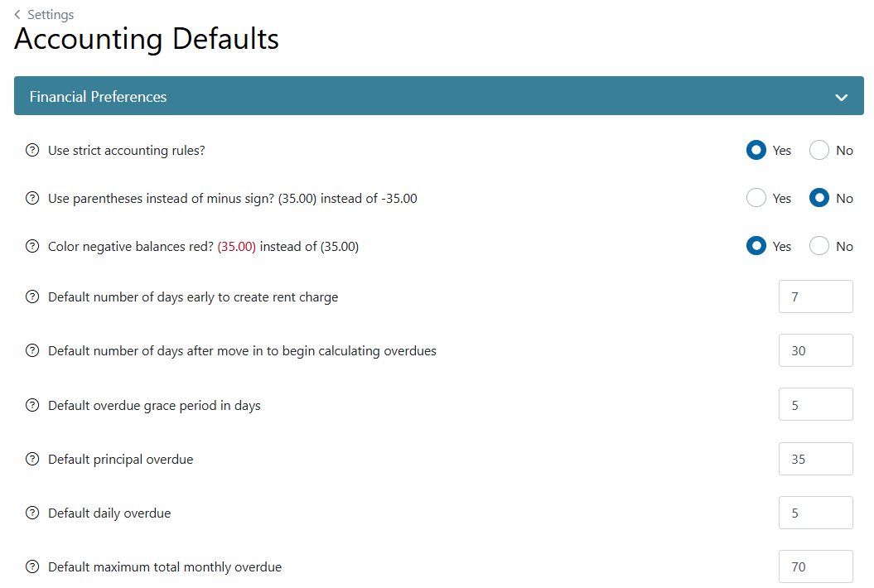874x588 pixels.
Task: Open help for Default principal overdue
Action: pyautogui.click(x=32, y=460)
